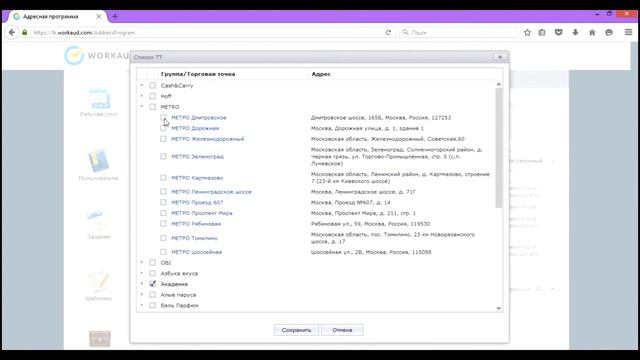
Task: Click address 'Москва, Проспект Мира, д. 211, стр. 1'
Action: coord(363,213)
